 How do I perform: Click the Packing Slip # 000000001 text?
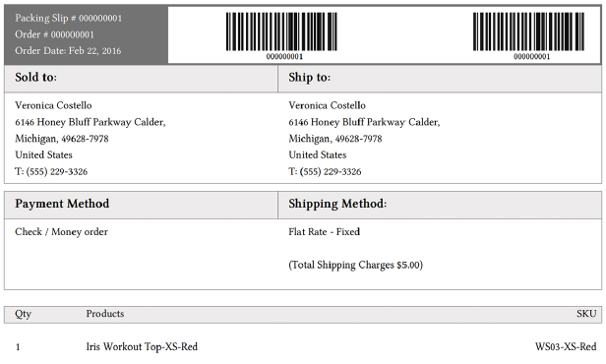pyautogui.click(x=69, y=18)
